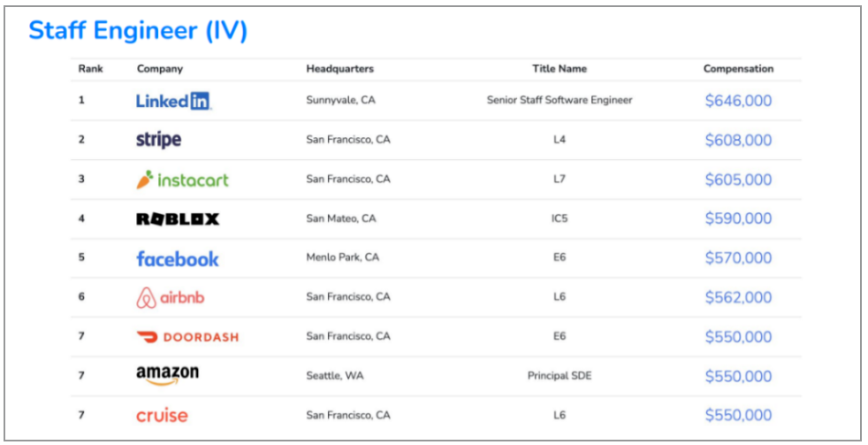Click LinkedIn's $646,000 compensation value
The height and width of the screenshot is (445, 868).
pos(738,100)
